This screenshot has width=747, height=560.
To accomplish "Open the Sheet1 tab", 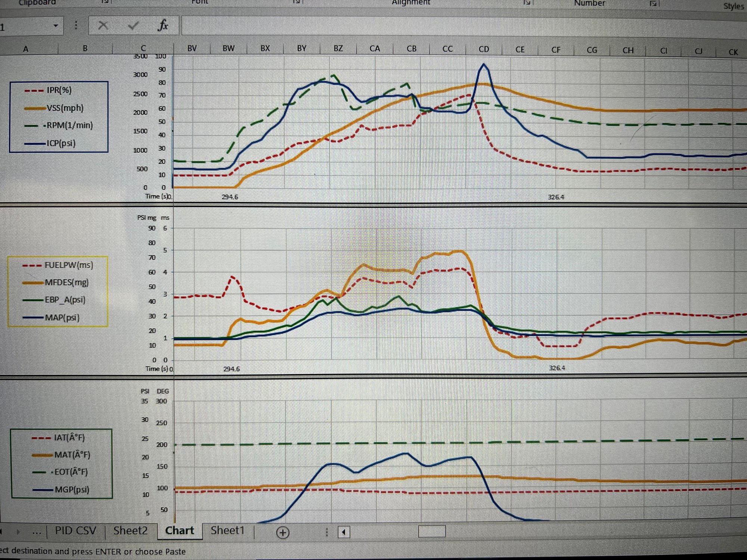I will pos(227,531).
